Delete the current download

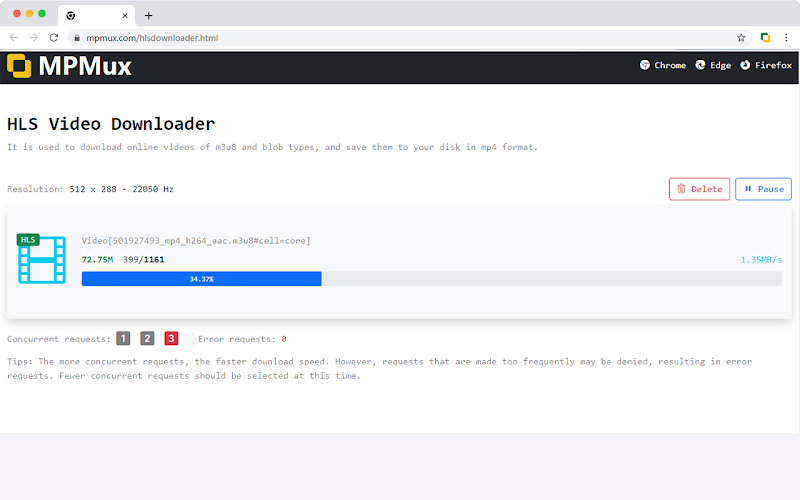[699, 189]
